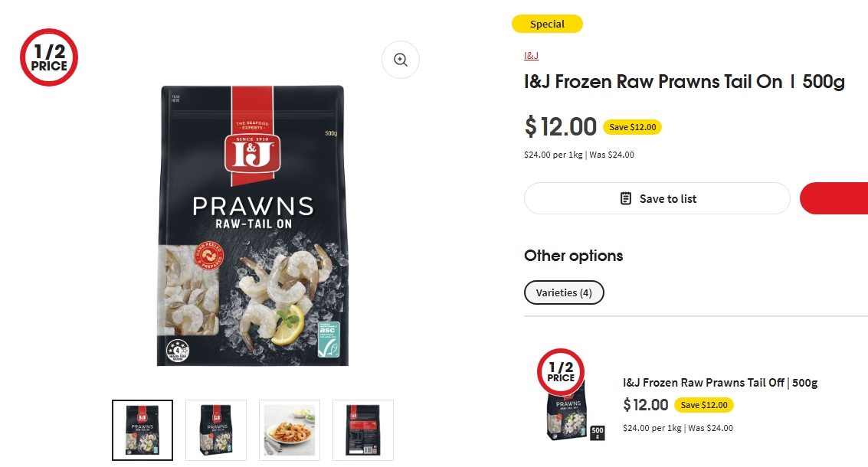Click the Save $12.00 badge beside main price
This screenshot has width=868, height=467.
[632, 127]
